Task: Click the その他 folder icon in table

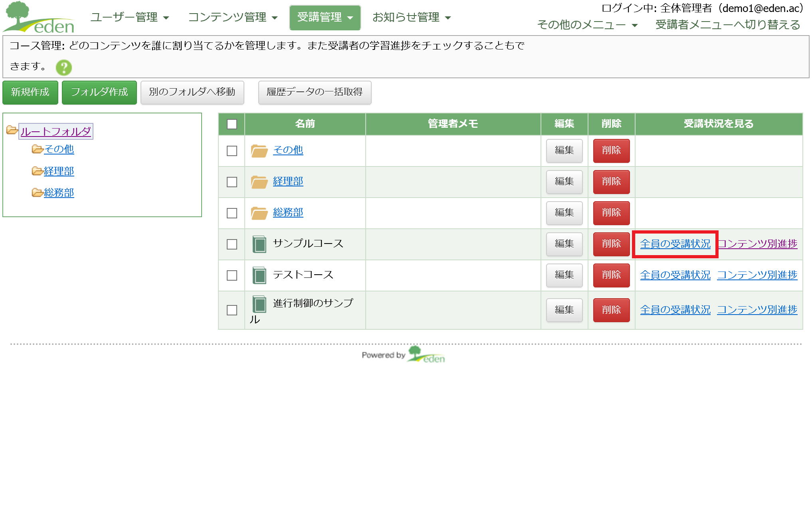Action: click(259, 151)
